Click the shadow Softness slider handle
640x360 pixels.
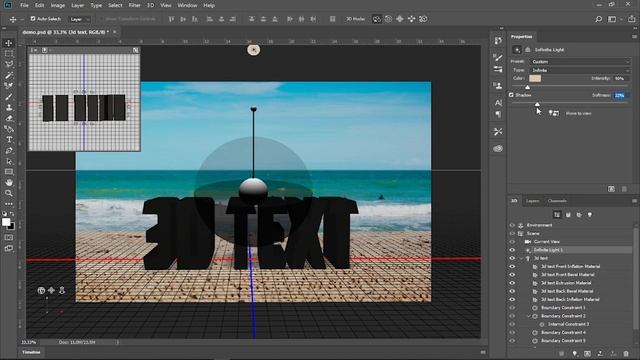(537, 104)
